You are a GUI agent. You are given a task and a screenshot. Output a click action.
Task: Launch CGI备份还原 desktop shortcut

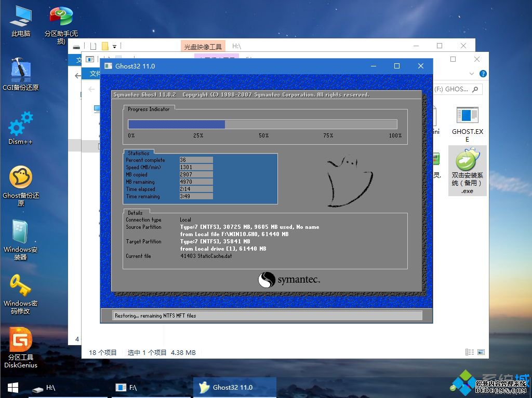21,74
